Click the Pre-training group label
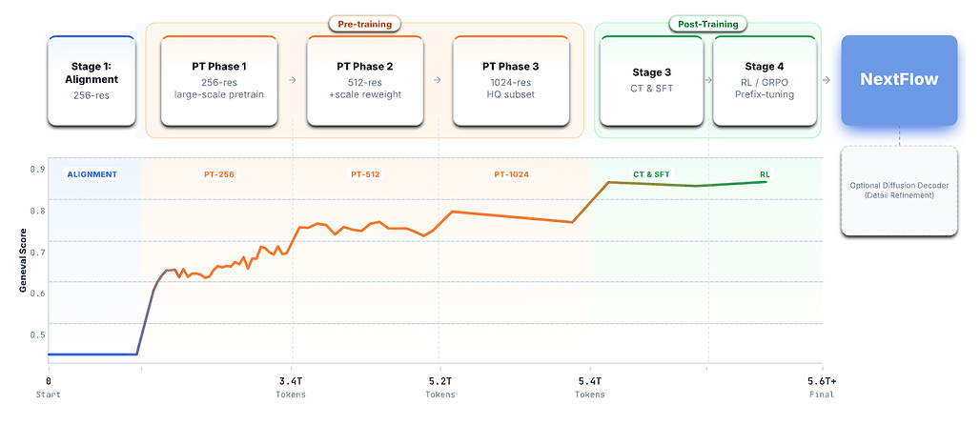The image size is (980, 425). click(x=365, y=23)
